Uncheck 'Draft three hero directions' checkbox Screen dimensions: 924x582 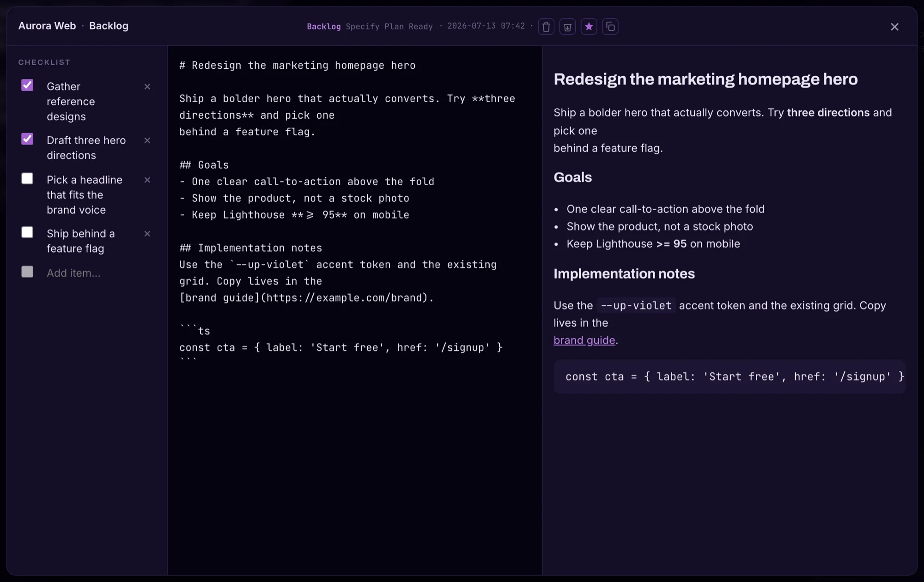[27, 139]
